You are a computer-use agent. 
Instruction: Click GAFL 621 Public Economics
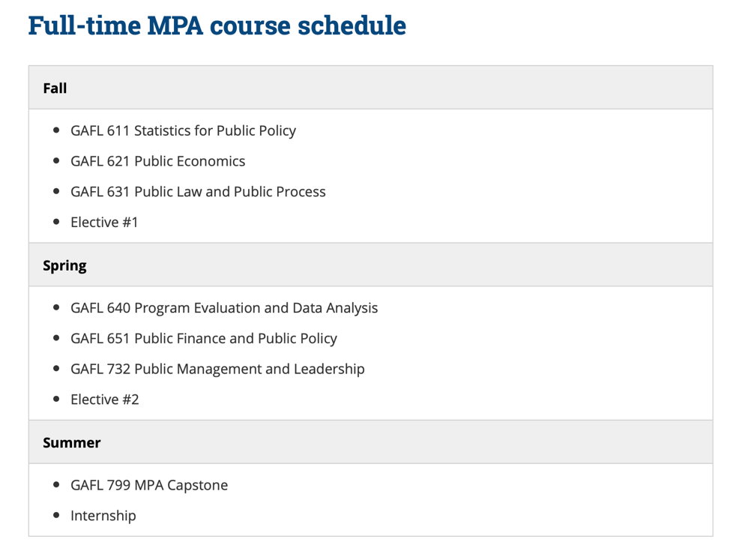point(158,161)
